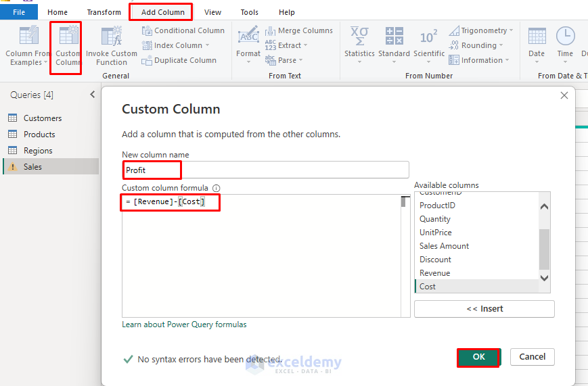Screen dimensions: 588x386
Task: Open the Tools tab
Action: (x=250, y=12)
